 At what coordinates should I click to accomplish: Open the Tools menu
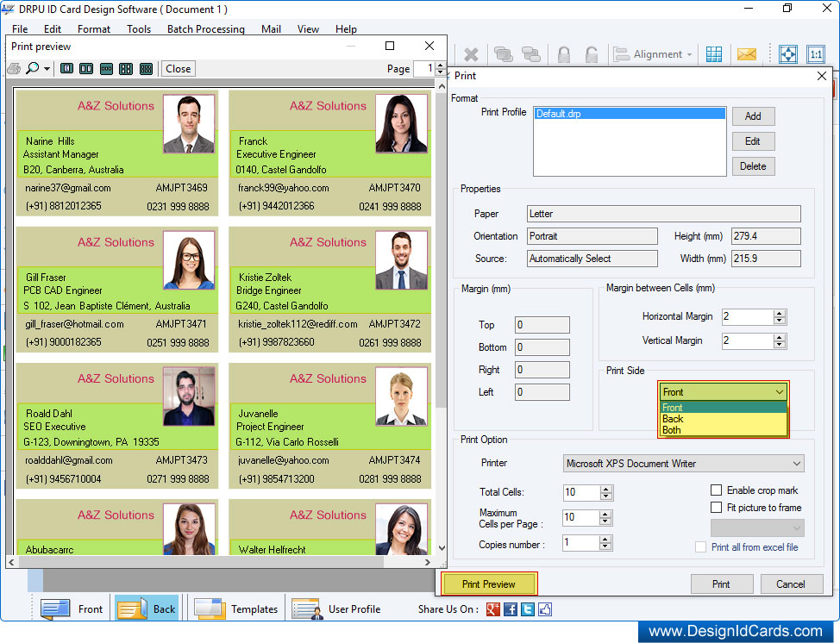139,29
